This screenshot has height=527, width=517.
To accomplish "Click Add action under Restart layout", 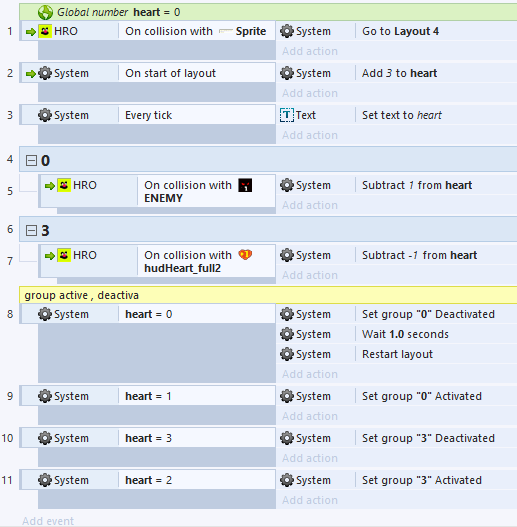I will [x=310, y=374].
